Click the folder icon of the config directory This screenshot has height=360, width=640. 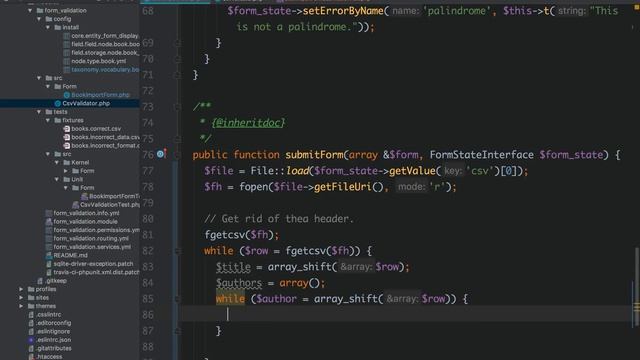[x=49, y=19]
